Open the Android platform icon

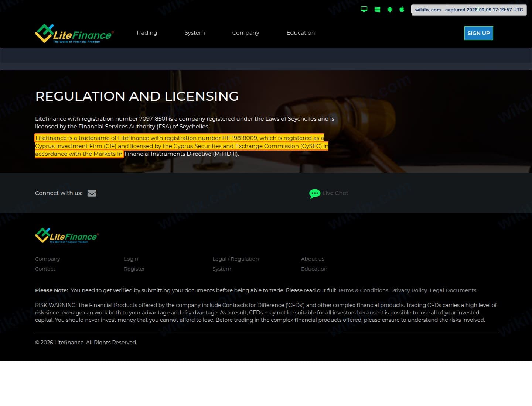[x=390, y=9]
